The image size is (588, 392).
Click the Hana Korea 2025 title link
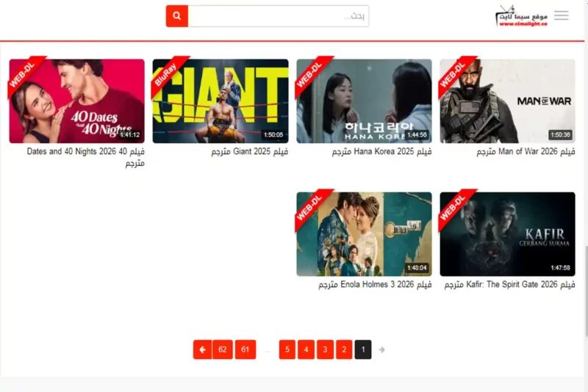coord(381,152)
